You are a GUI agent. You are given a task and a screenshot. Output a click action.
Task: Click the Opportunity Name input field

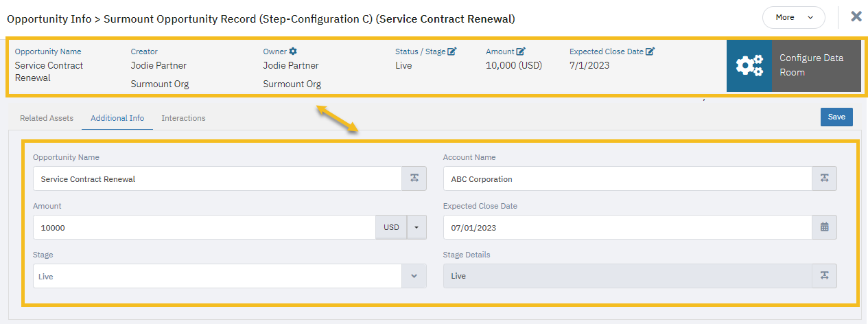[218, 178]
